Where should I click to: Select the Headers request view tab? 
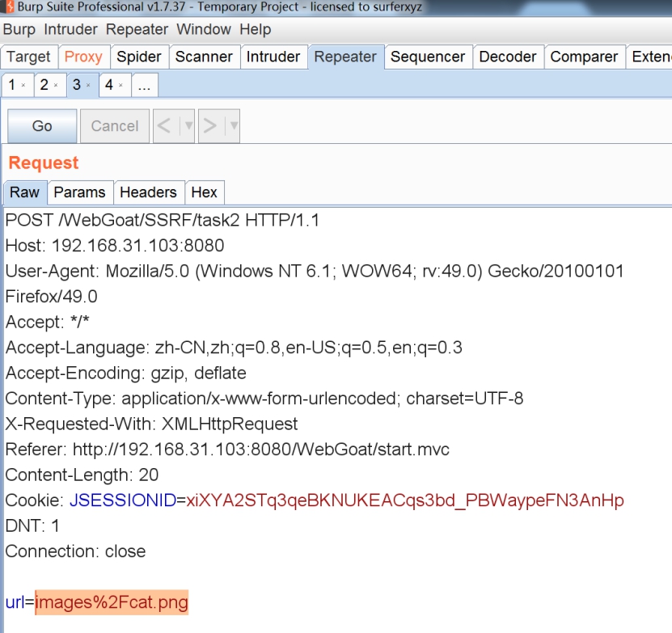[x=148, y=192]
